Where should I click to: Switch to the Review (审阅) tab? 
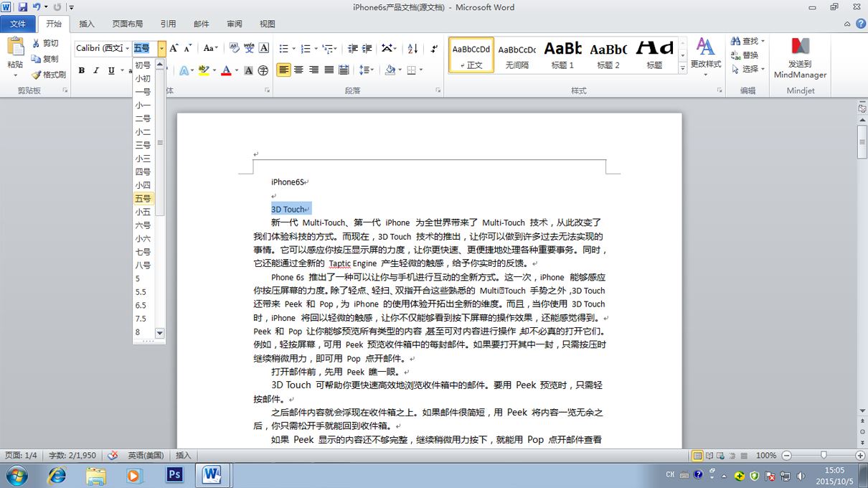[235, 24]
